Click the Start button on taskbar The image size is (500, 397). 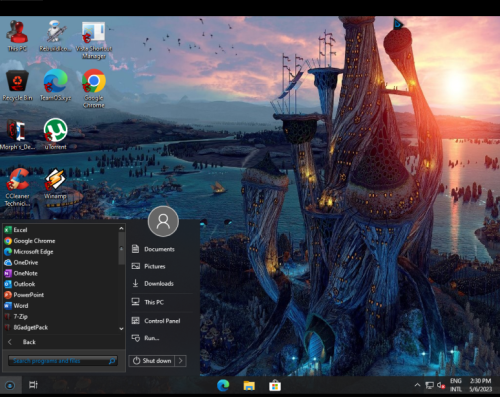(x=10, y=386)
